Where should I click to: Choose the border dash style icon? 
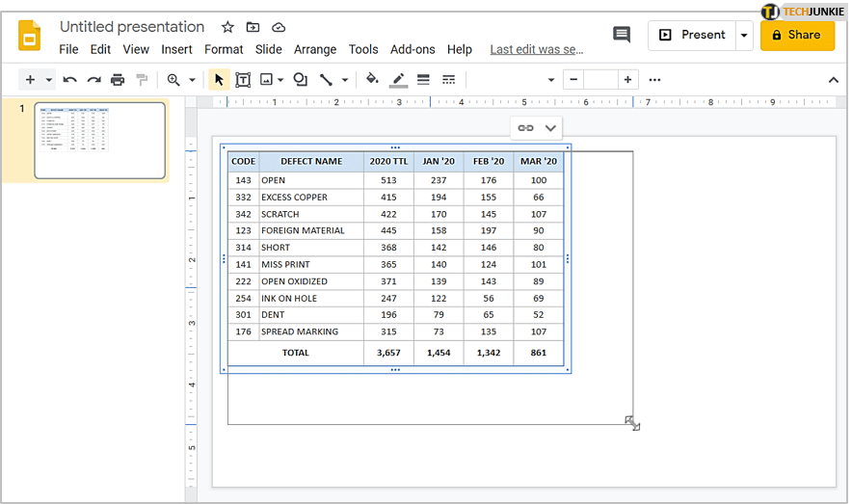(x=448, y=80)
